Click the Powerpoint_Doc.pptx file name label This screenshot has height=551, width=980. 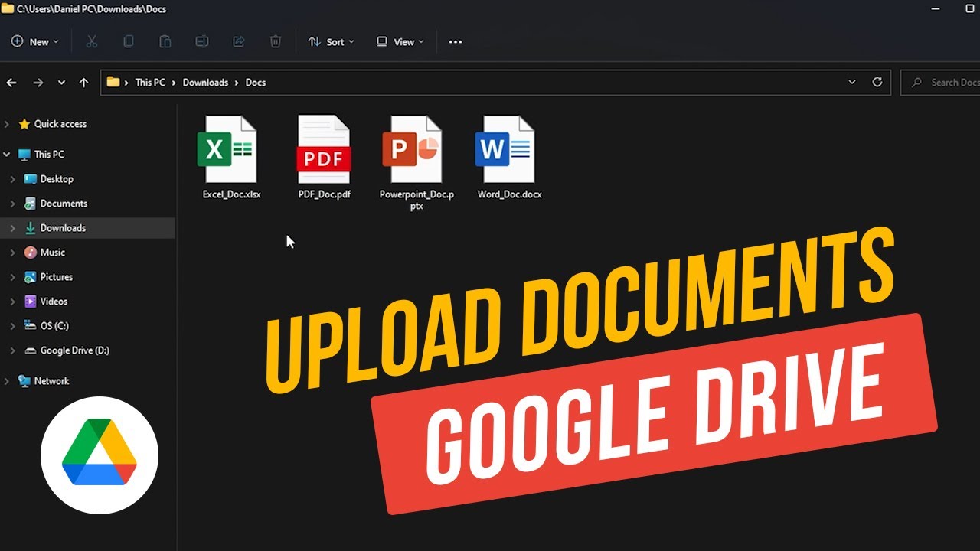416,200
